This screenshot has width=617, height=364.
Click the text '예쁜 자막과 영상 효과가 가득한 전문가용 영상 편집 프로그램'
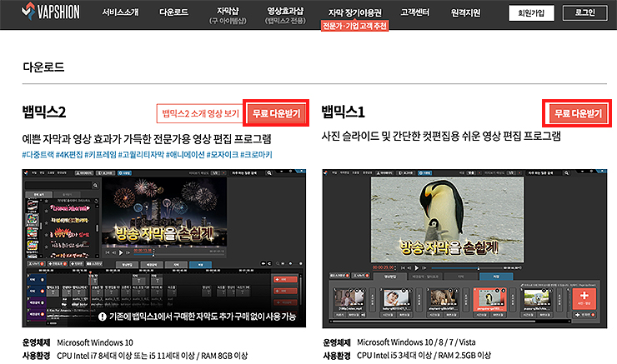pyautogui.click(x=147, y=139)
